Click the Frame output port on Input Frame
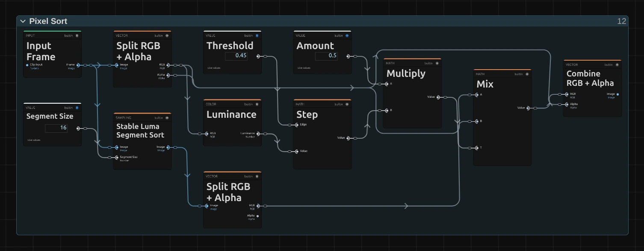Image resolution: width=644 pixels, height=251 pixels. [78, 65]
